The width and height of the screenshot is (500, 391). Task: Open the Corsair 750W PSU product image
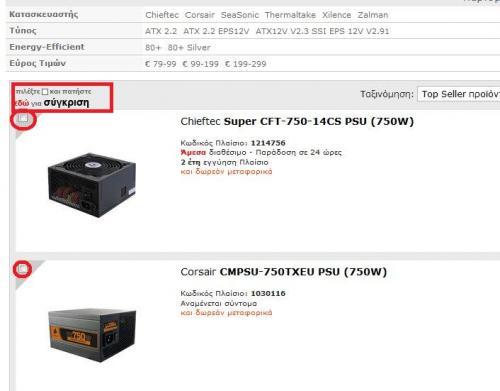(x=92, y=335)
